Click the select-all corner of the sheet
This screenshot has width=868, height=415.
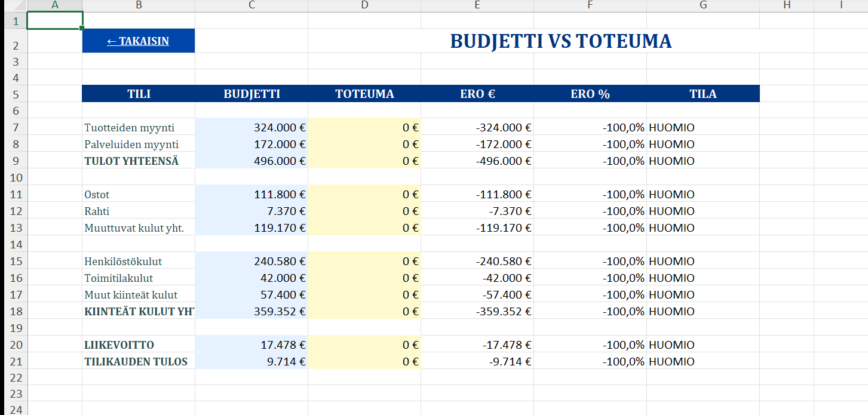point(13,5)
